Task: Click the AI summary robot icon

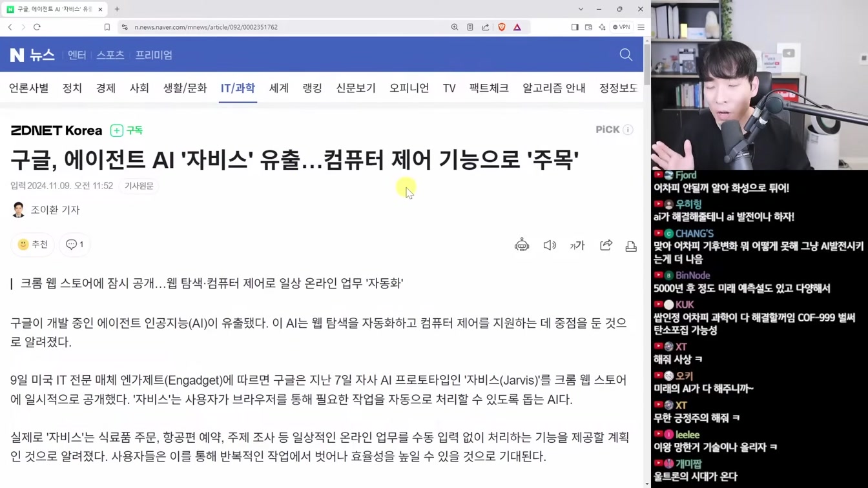Action: (x=522, y=245)
